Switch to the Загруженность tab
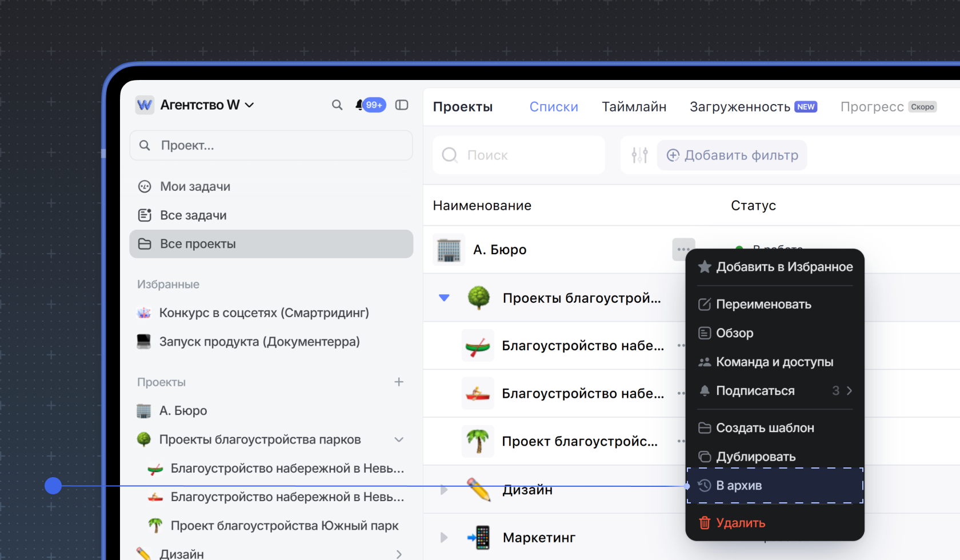 tap(740, 107)
